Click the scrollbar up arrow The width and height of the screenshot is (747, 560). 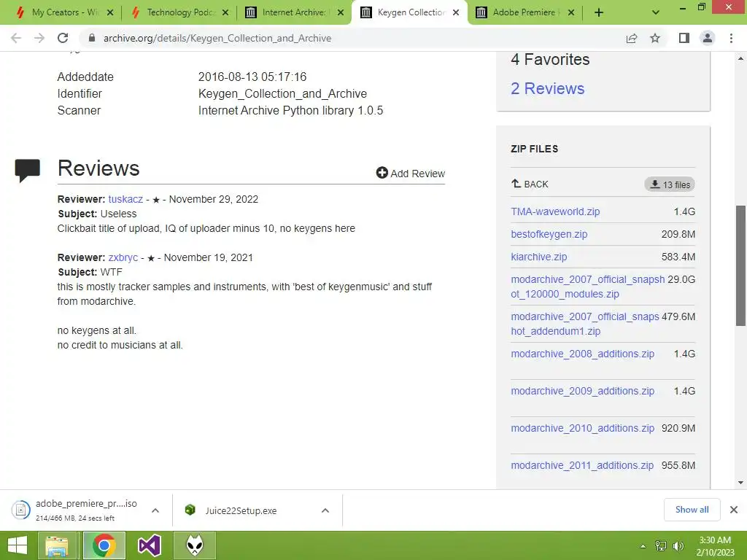pos(740,58)
